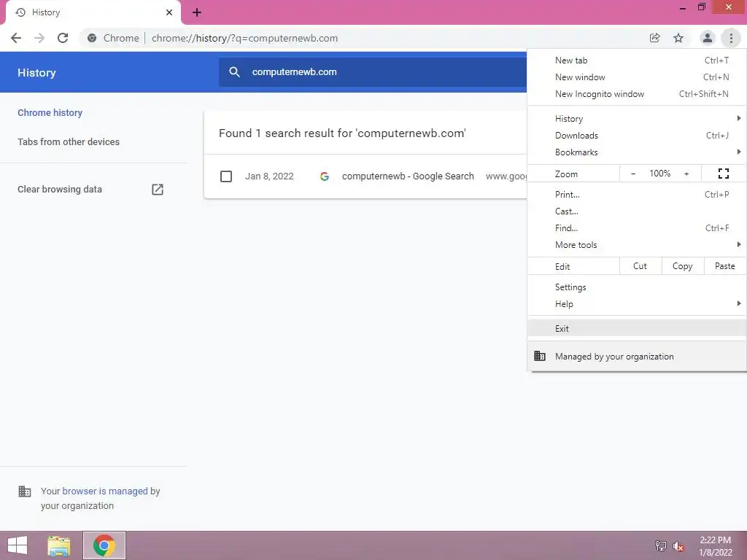Choose New tab from the menu
The height and width of the screenshot is (560, 747).
637,61
